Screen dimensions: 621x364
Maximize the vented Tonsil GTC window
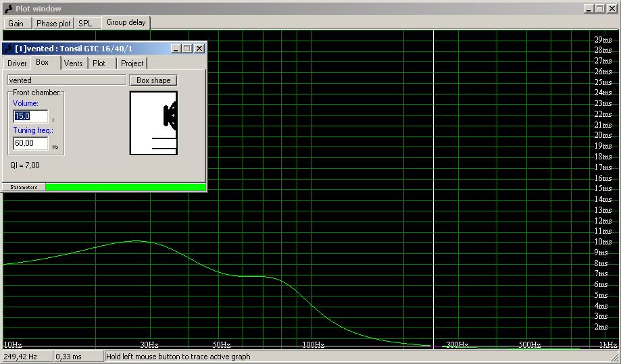(187, 49)
